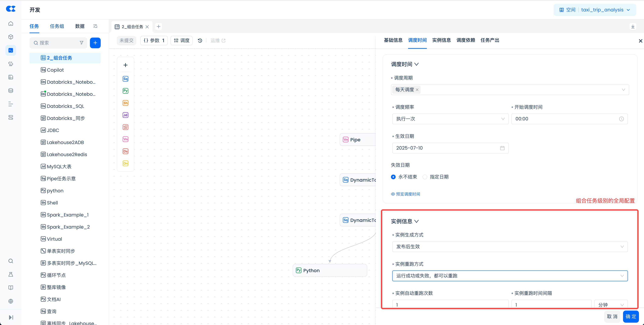Select the 指定日期 radio option
This screenshot has height=325, width=644.
[425, 177]
